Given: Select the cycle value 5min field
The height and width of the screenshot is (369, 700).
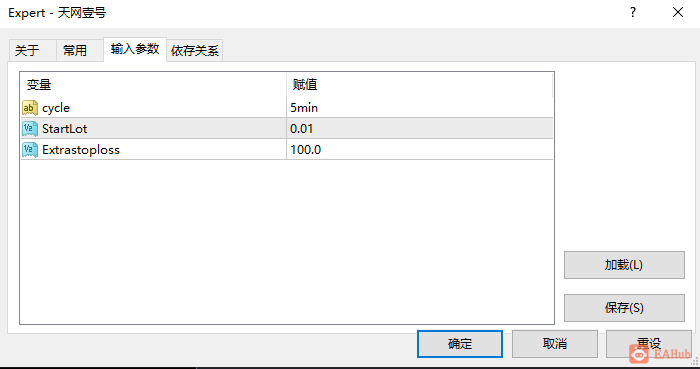Looking at the screenshot, I should pyautogui.click(x=420, y=108).
